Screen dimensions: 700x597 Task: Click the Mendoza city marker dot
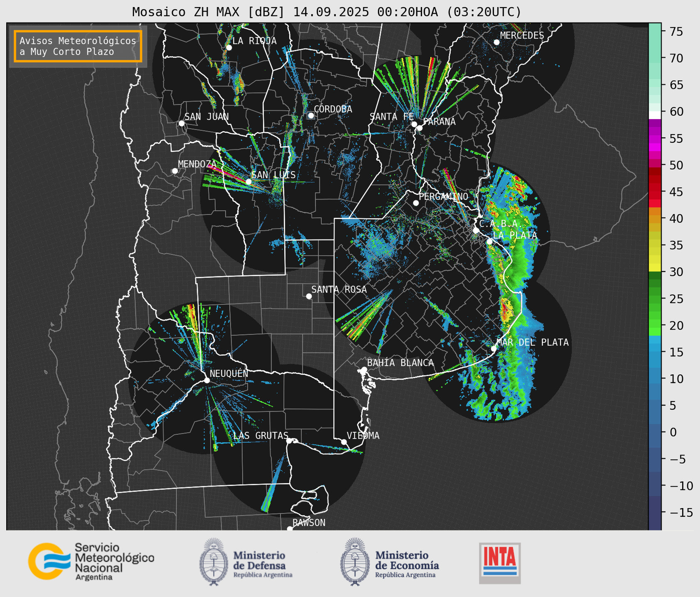pyautogui.click(x=175, y=171)
